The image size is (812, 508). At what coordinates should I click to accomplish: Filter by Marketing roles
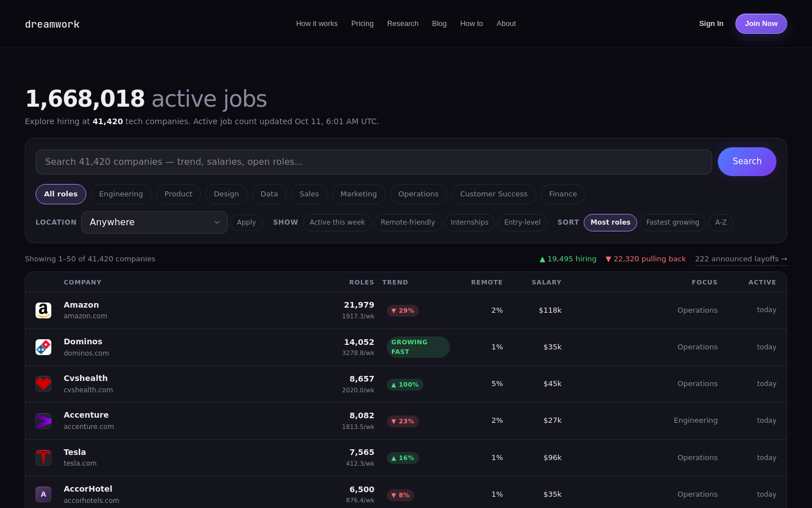tap(359, 194)
